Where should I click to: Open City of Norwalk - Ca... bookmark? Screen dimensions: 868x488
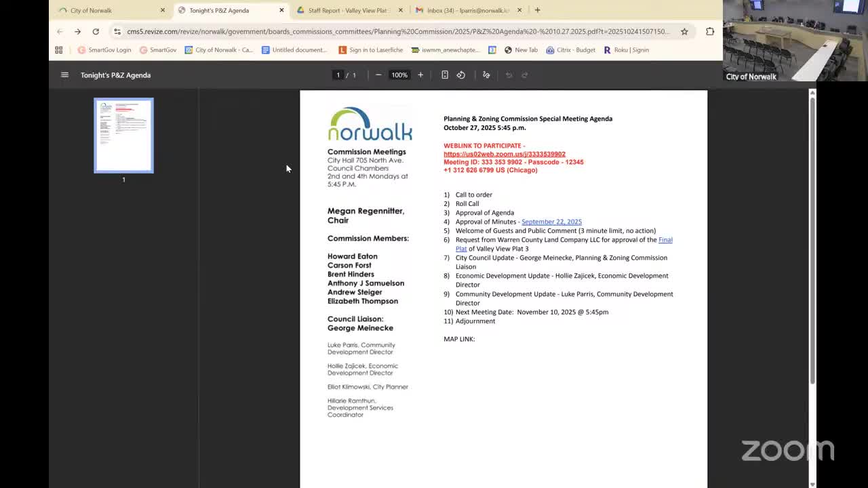click(x=218, y=49)
